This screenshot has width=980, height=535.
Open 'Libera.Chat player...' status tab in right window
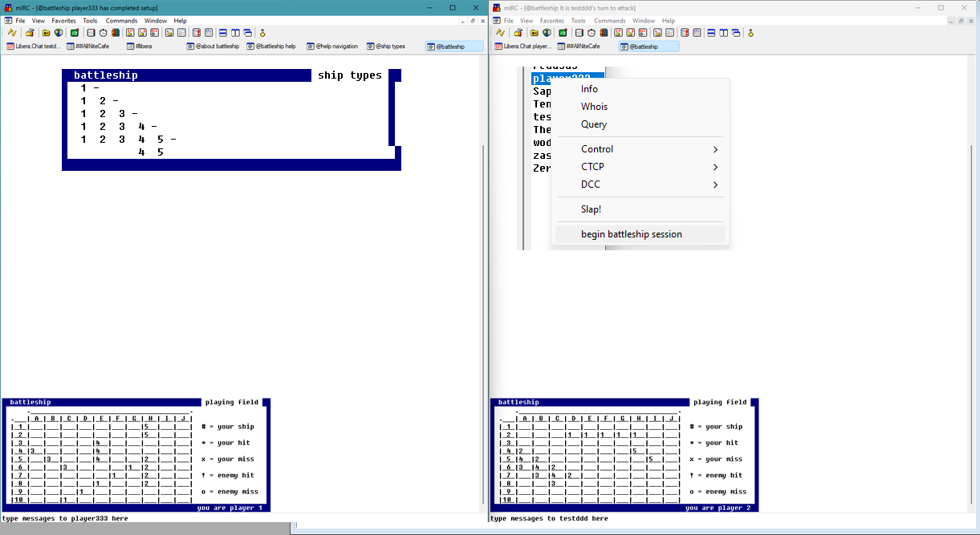pos(523,47)
